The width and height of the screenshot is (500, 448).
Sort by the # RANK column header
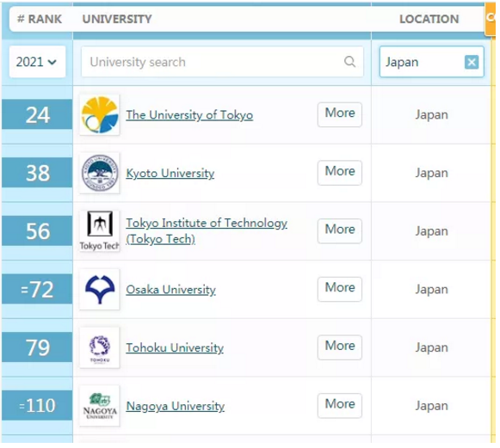click(40, 19)
